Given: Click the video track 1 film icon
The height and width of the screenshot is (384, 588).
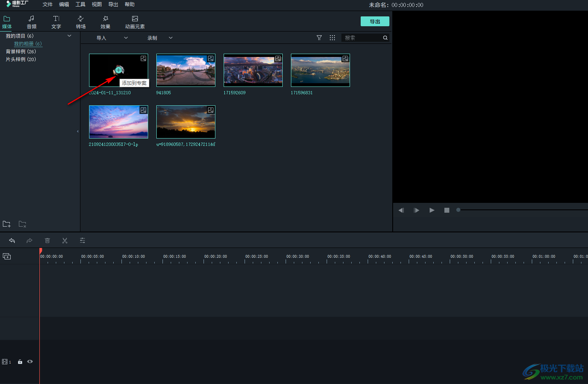Looking at the screenshot, I should pyautogui.click(x=5, y=362).
